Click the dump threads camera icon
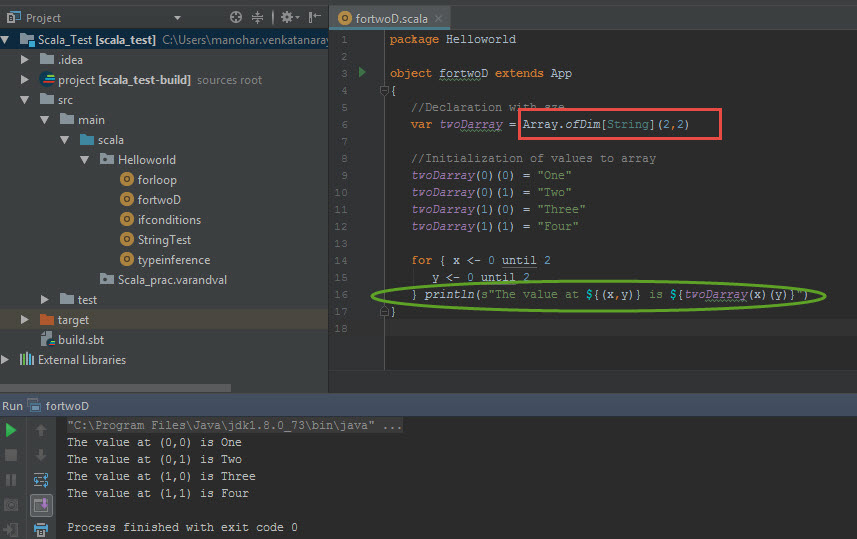Screen dimensions: 857x539 [11, 505]
